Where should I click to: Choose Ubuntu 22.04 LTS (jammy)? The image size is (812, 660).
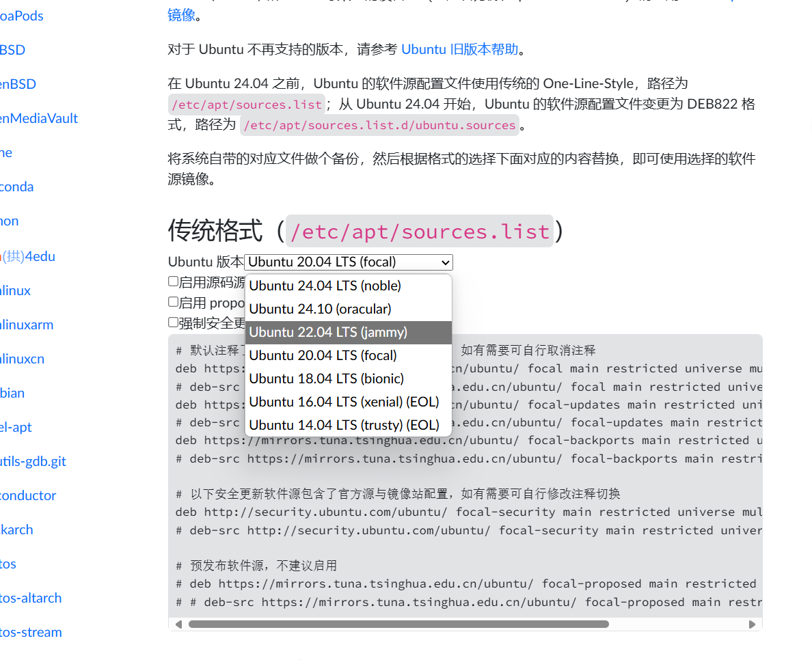pyautogui.click(x=349, y=332)
